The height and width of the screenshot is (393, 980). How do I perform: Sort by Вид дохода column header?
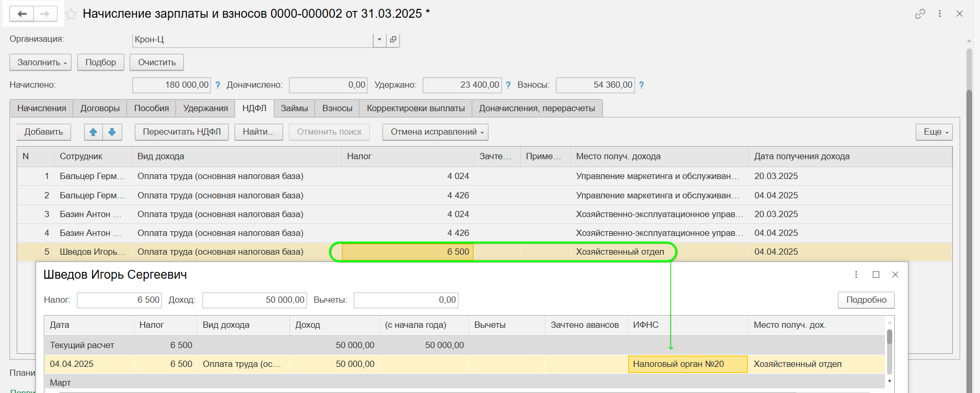coord(237,157)
